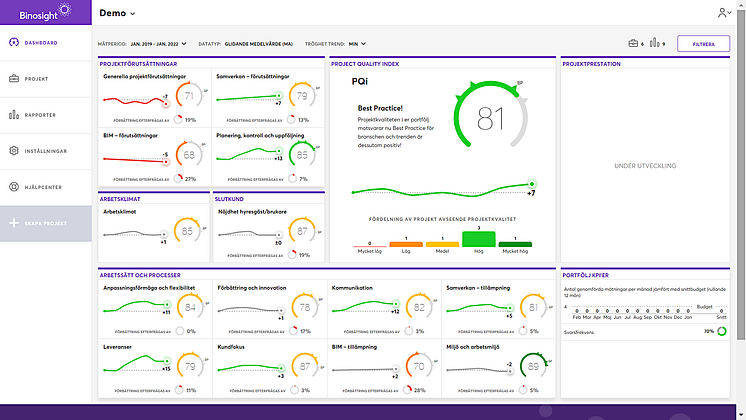Open the Tröghet trend MIN dropdown
746x420 pixels.
(357, 44)
